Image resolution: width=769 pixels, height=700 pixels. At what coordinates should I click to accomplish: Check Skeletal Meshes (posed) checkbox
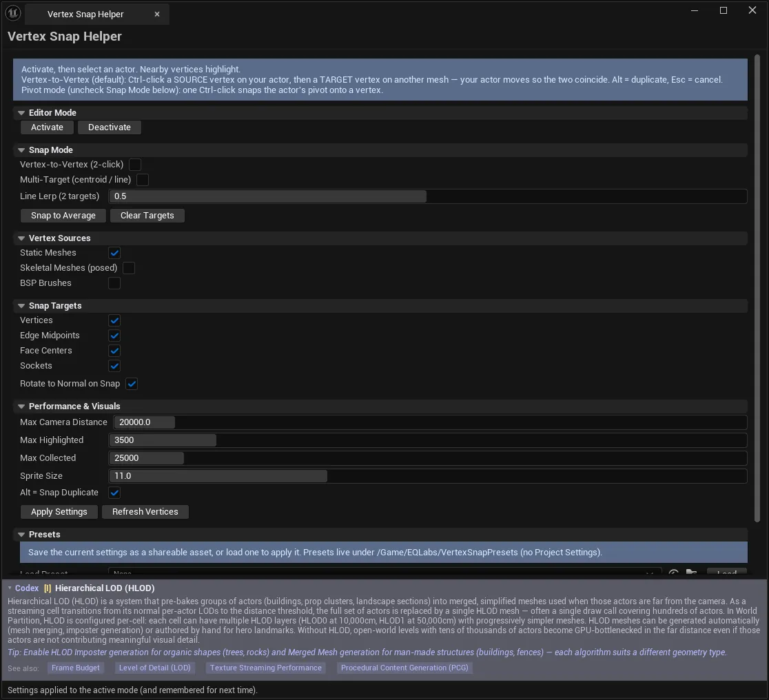coord(129,268)
